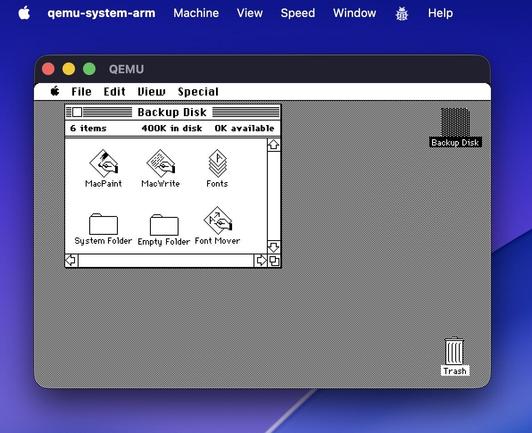This screenshot has height=433, width=532.
Task: Select the MacWrite application icon
Action: 161,163
